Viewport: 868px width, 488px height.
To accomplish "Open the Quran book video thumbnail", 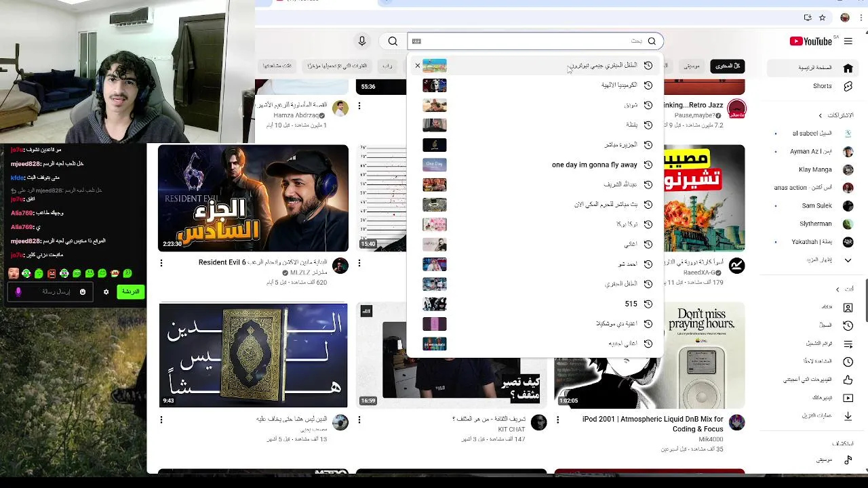I will 253,355.
